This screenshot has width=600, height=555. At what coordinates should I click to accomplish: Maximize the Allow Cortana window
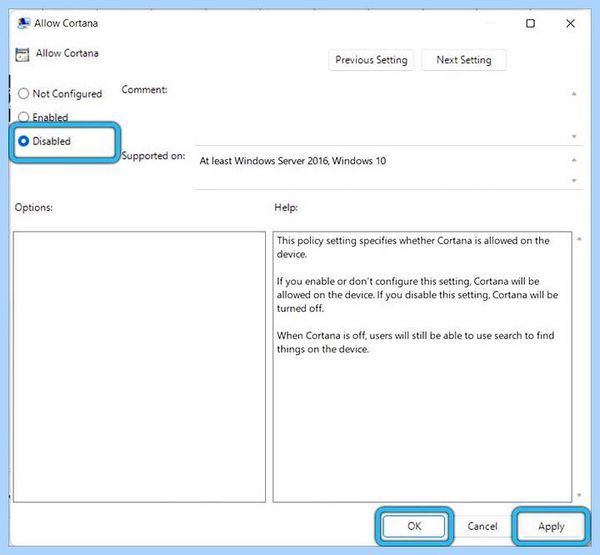pos(530,23)
